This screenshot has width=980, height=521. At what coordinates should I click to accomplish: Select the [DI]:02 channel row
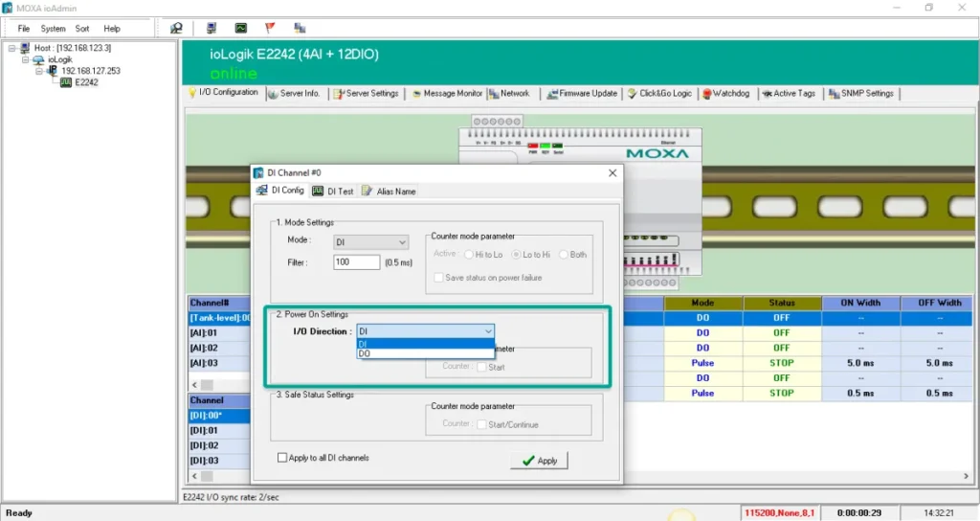pyautogui.click(x=219, y=445)
